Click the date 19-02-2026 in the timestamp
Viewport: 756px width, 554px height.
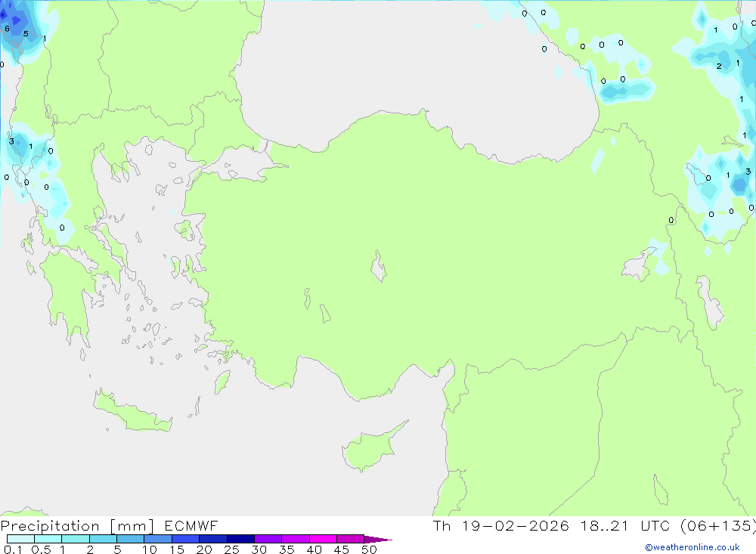(516, 525)
